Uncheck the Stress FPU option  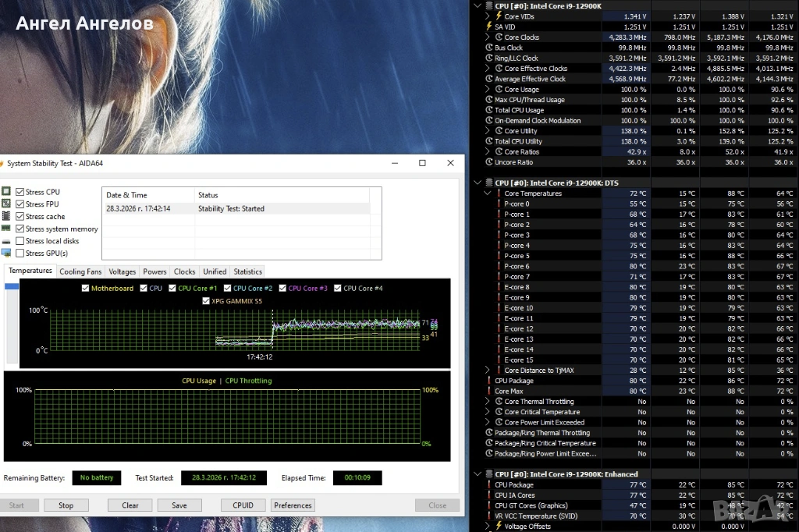pos(20,204)
